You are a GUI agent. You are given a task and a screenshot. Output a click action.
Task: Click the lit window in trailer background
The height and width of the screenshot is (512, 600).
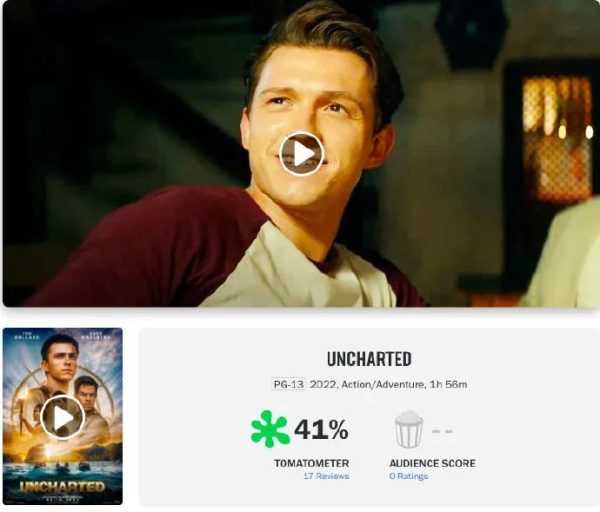pyautogui.click(x=556, y=137)
